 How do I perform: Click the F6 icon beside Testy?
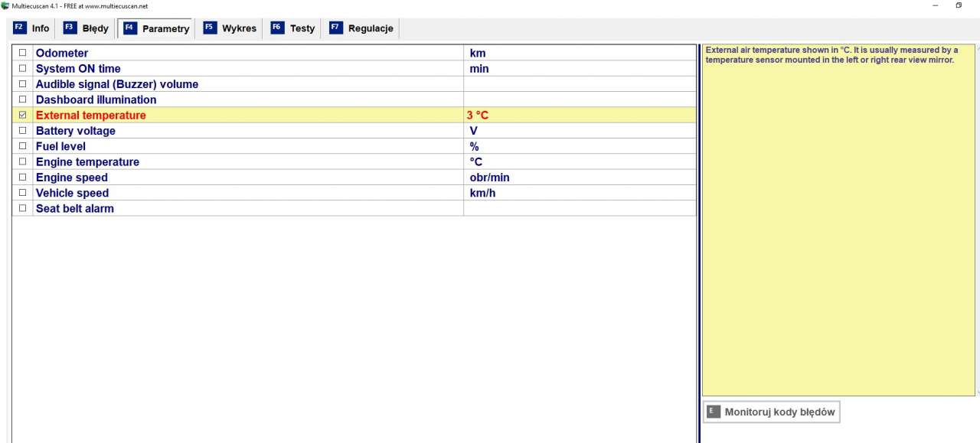click(277, 28)
